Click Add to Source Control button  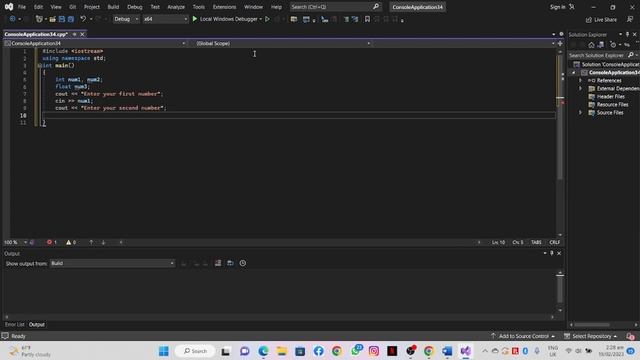coord(523,336)
